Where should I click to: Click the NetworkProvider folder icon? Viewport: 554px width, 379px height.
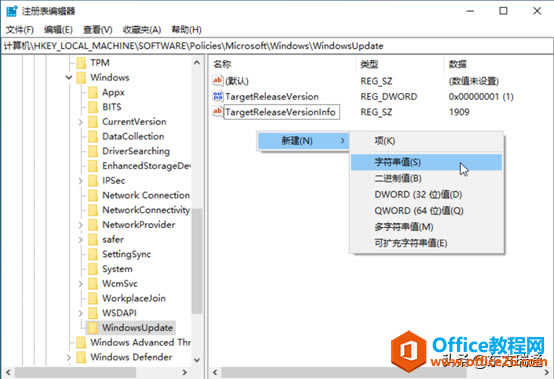click(x=93, y=225)
